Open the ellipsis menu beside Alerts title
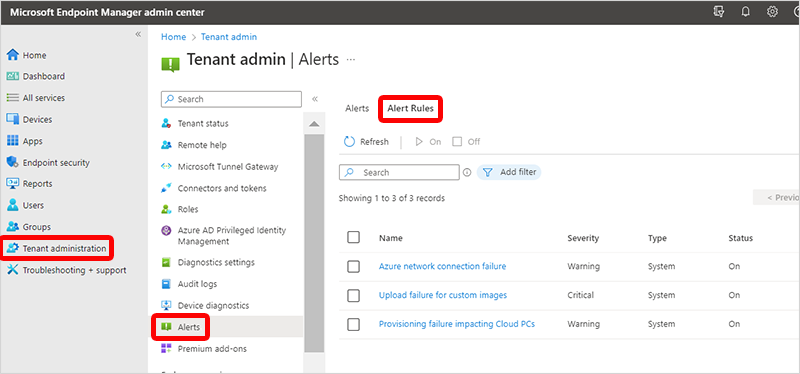 click(x=351, y=59)
